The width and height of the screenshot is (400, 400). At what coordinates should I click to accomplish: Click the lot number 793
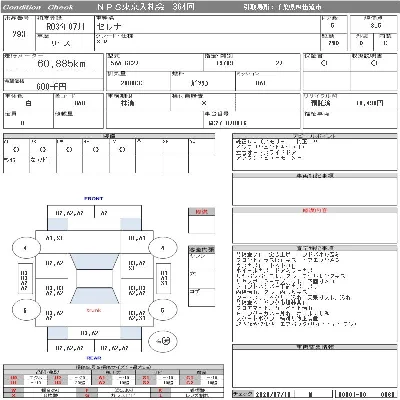19,34
